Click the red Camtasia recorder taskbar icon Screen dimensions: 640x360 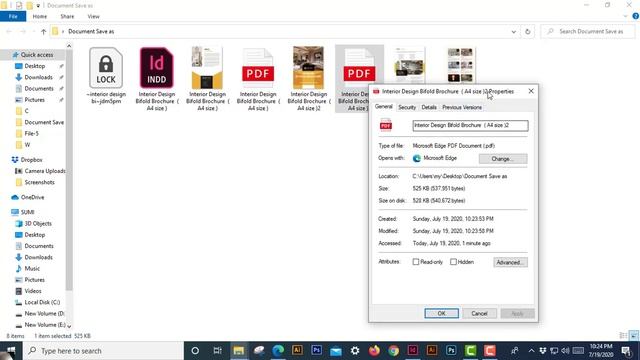490,351
